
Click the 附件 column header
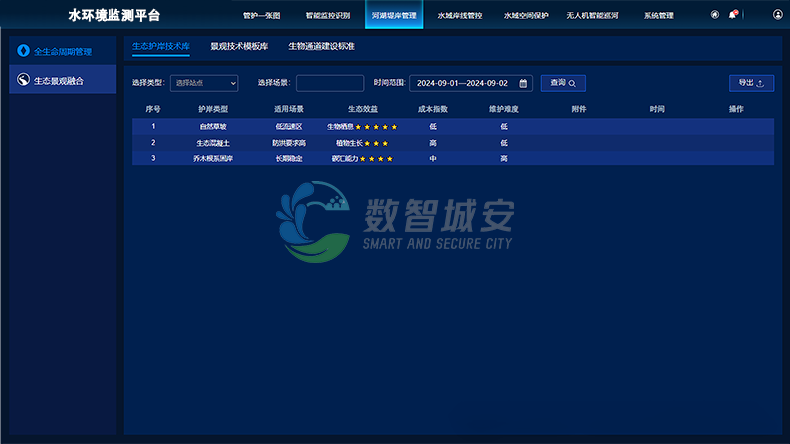[579, 109]
